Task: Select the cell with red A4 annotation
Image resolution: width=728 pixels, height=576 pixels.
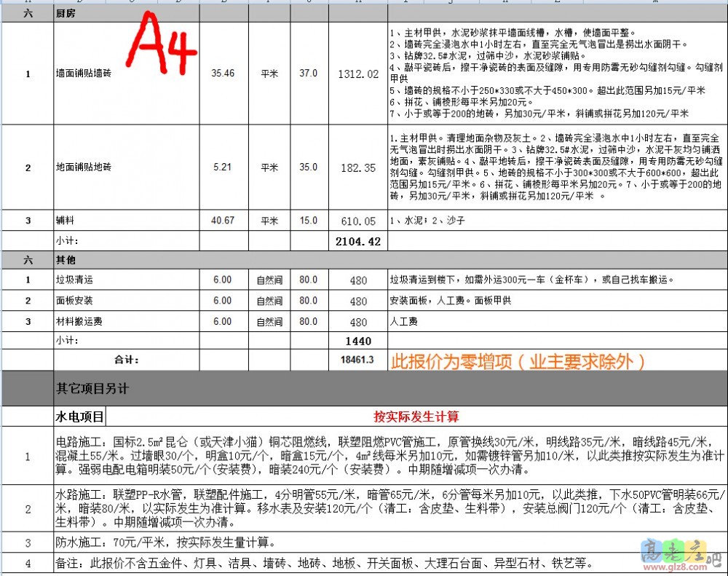Action: [162, 48]
